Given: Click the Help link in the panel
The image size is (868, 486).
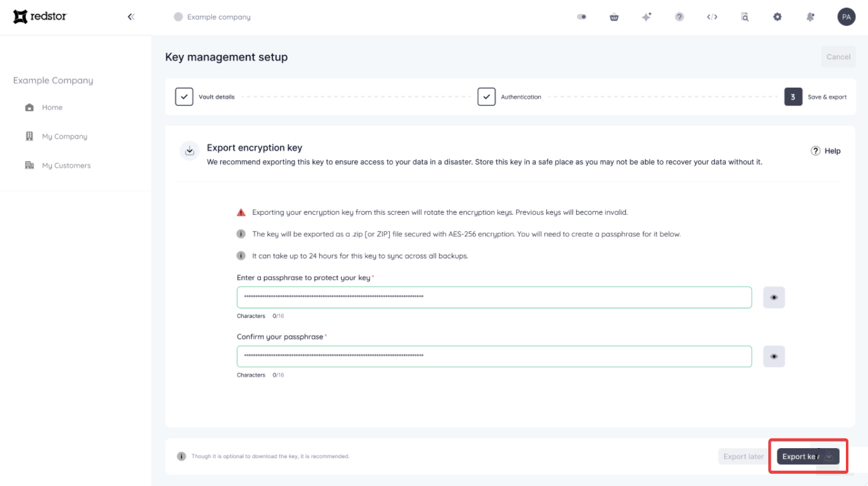Looking at the screenshot, I should 826,151.
